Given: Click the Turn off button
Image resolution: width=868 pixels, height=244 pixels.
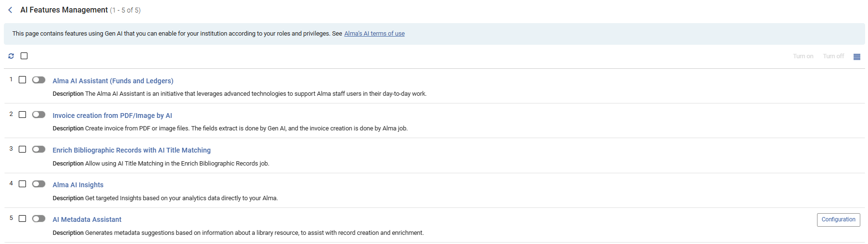Looking at the screenshot, I should click(833, 56).
